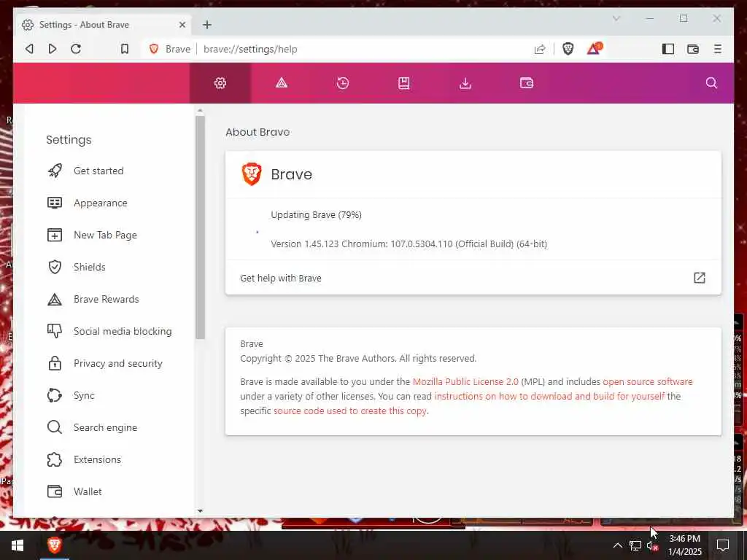This screenshot has height=560, width=747.
Task: Show hidden system tray icons
Action: 617,545
